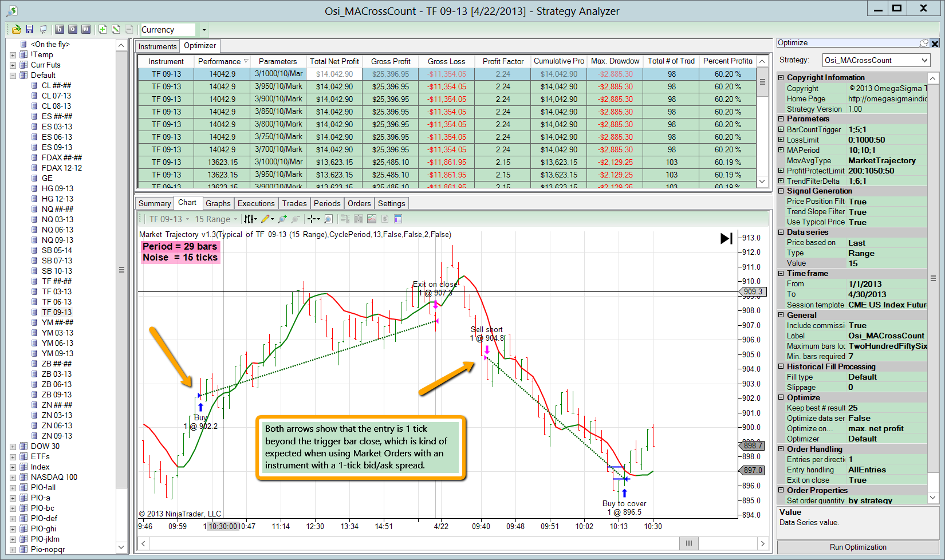Switch to the Instruments tab
This screenshot has height=560, width=945.
157,46
